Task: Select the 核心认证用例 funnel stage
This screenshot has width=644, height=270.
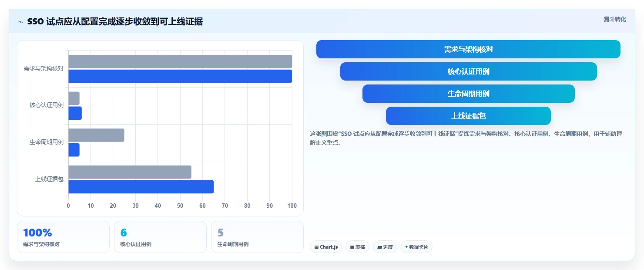Action: pyautogui.click(x=468, y=71)
